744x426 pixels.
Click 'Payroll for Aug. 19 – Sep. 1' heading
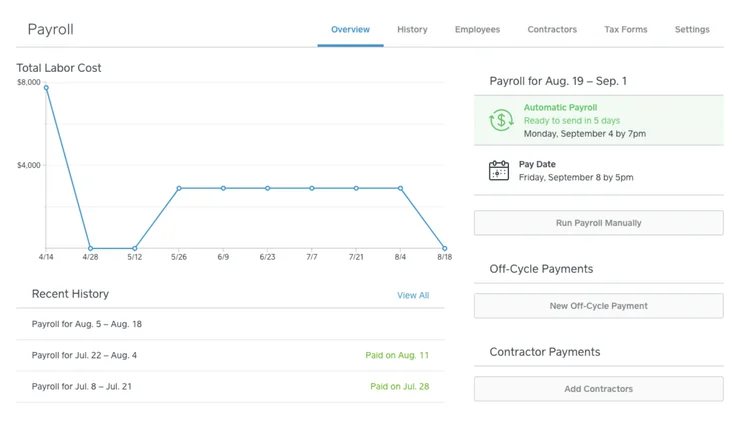tap(558, 81)
